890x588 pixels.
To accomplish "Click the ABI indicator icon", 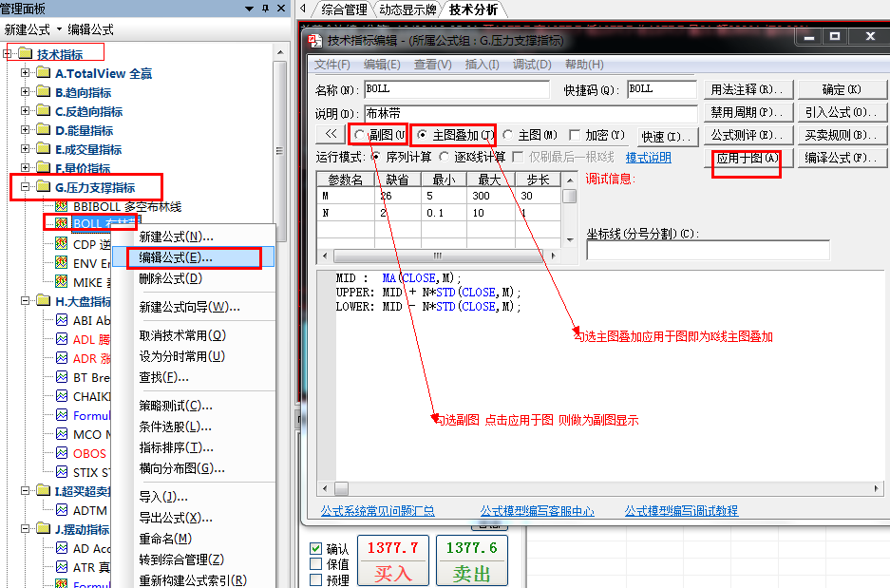I will [62, 320].
